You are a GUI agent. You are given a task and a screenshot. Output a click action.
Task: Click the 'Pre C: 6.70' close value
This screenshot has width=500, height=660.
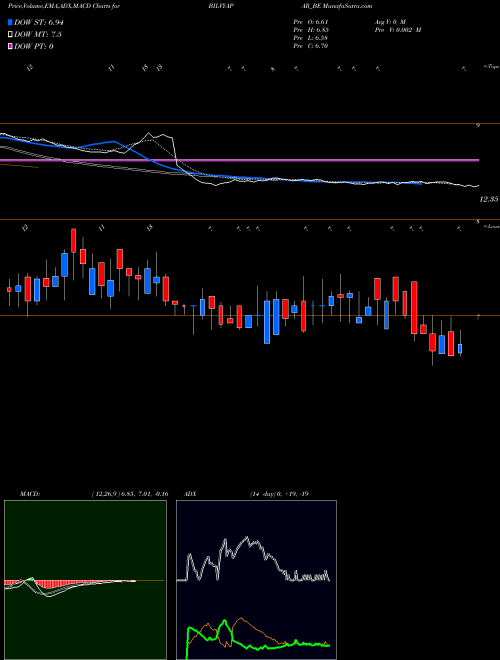tap(311, 46)
